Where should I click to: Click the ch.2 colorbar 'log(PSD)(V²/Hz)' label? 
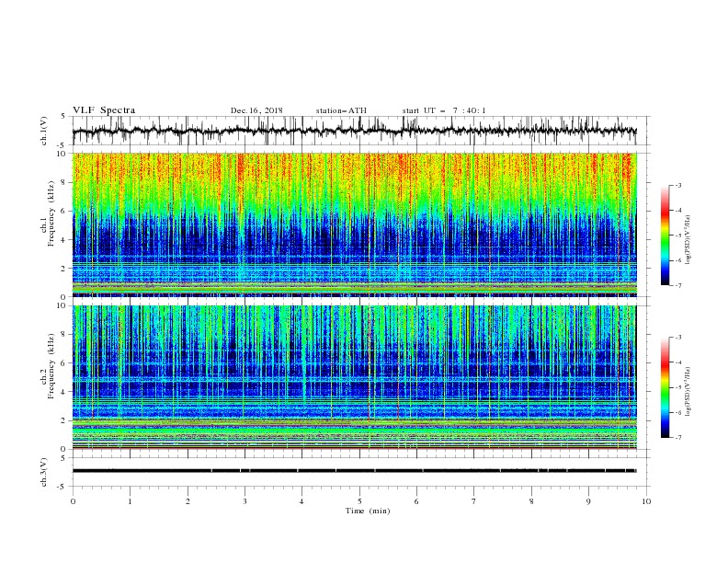click(689, 392)
